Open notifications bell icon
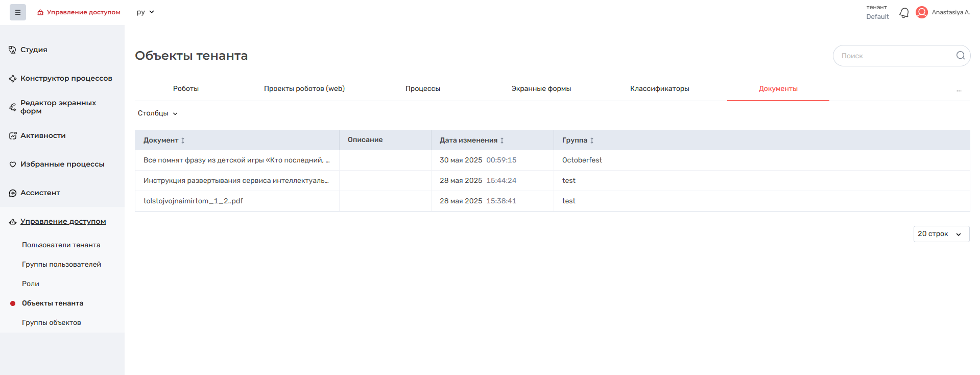Screen dimensions: 980x375 [904, 13]
